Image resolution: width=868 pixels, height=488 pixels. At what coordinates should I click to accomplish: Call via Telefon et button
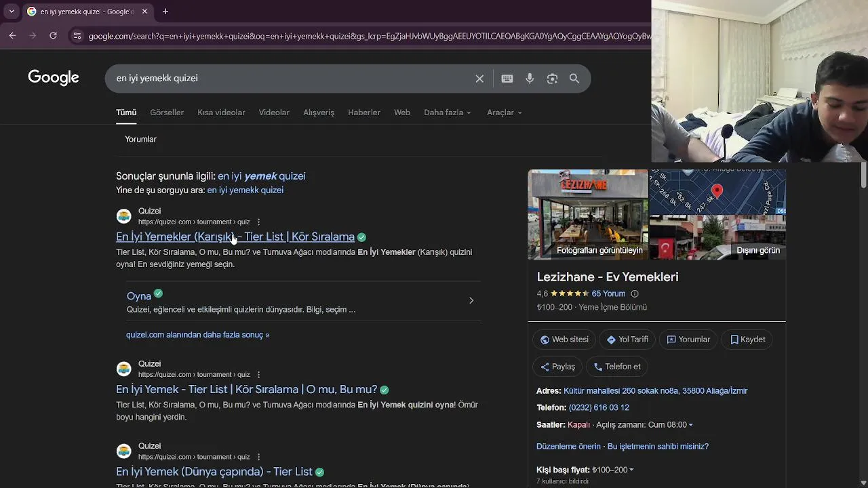coord(617,367)
